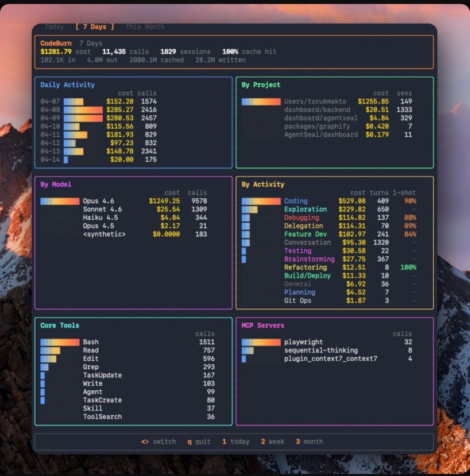Select the Debugging activity entry
This screenshot has width=470, height=476.
tap(301, 218)
